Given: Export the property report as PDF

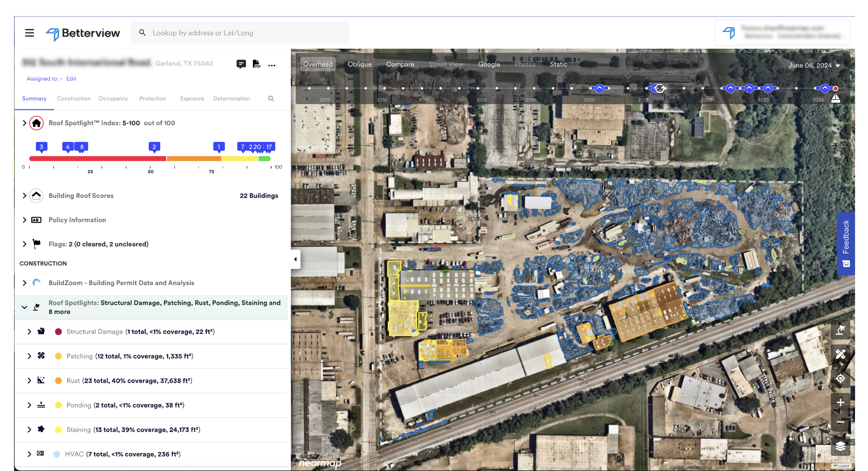Looking at the screenshot, I should click(x=256, y=64).
